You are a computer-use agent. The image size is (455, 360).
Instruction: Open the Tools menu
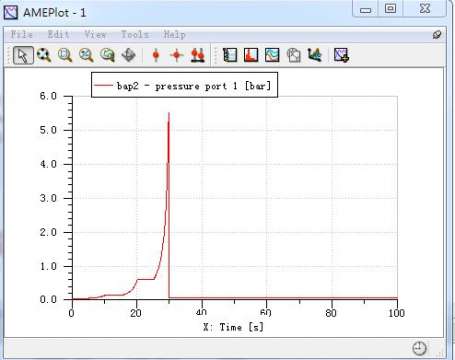coord(135,34)
